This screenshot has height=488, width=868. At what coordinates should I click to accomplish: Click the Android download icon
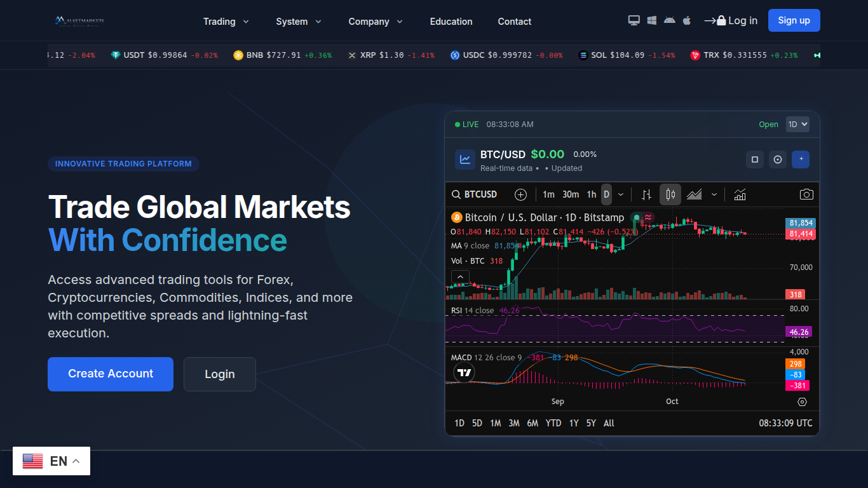(x=669, y=20)
